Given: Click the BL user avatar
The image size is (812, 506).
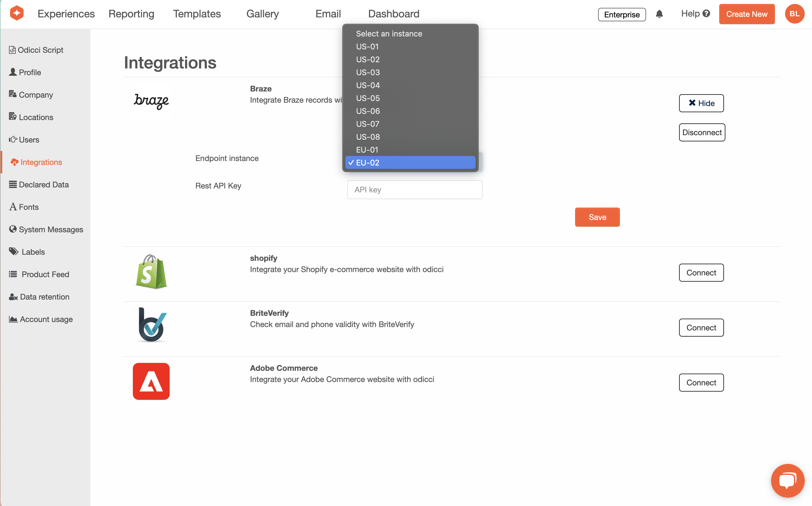Looking at the screenshot, I should pos(795,14).
